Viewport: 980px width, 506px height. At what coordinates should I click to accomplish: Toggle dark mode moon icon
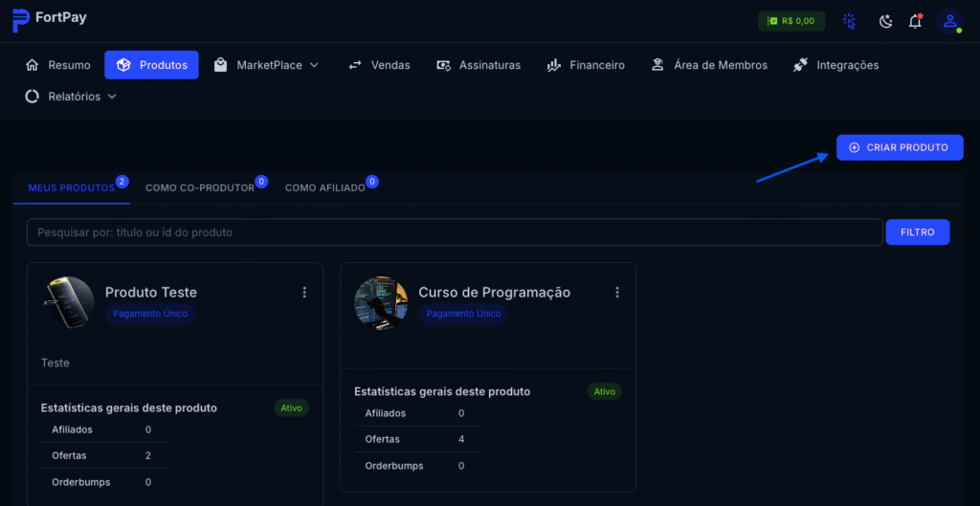(x=885, y=21)
